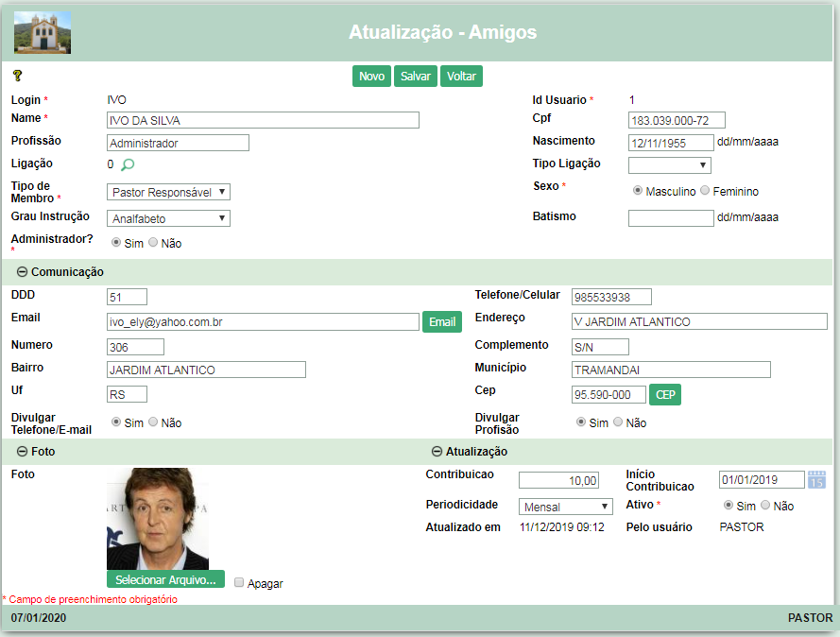The width and height of the screenshot is (840, 637).
Task: Open the Início Contribuicao calendar picker
Action: [816, 479]
